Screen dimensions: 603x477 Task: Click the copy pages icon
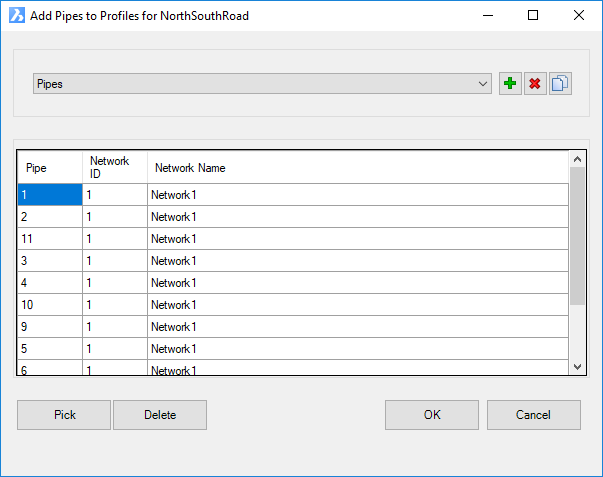tap(560, 83)
